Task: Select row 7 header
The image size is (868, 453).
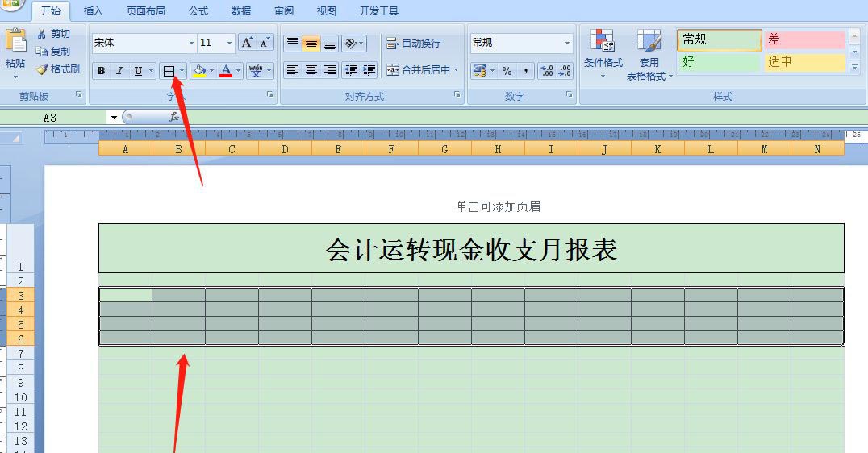Action: click(20, 353)
